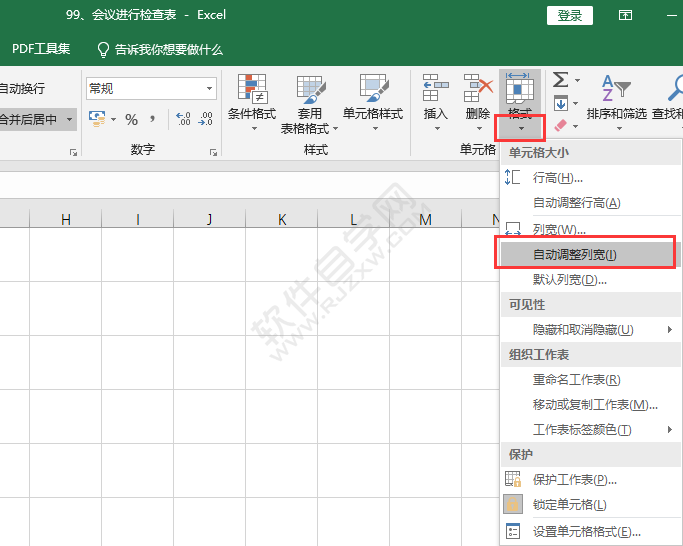Expand number format combo box 常规
Viewport: 683px width, 546px height.
(210, 88)
